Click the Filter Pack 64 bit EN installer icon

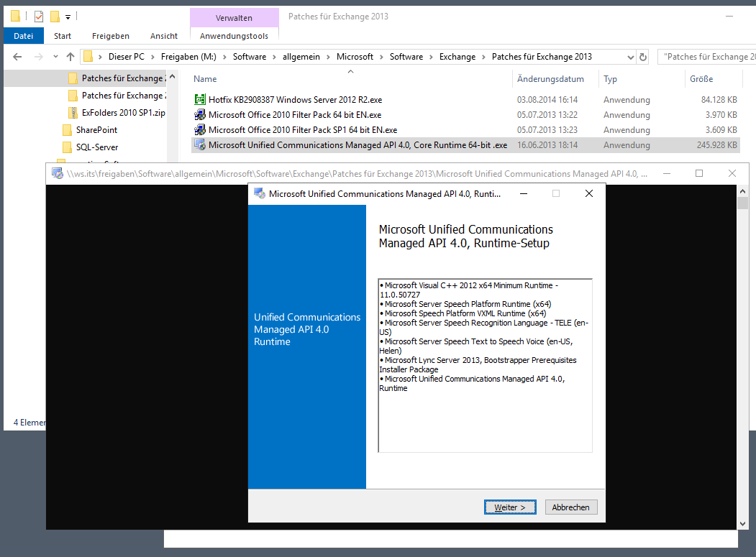pos(199,115)
